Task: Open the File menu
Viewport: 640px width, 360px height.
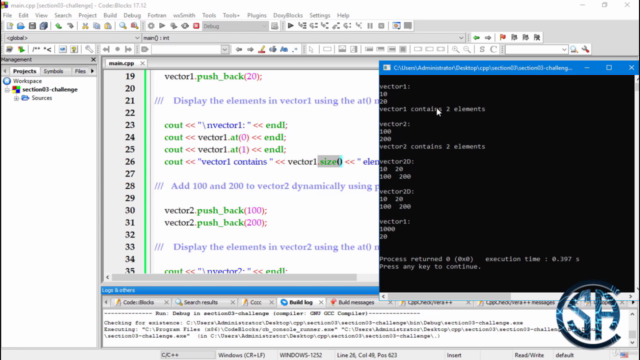Action: pyautogui.click(x=7, y=15)
